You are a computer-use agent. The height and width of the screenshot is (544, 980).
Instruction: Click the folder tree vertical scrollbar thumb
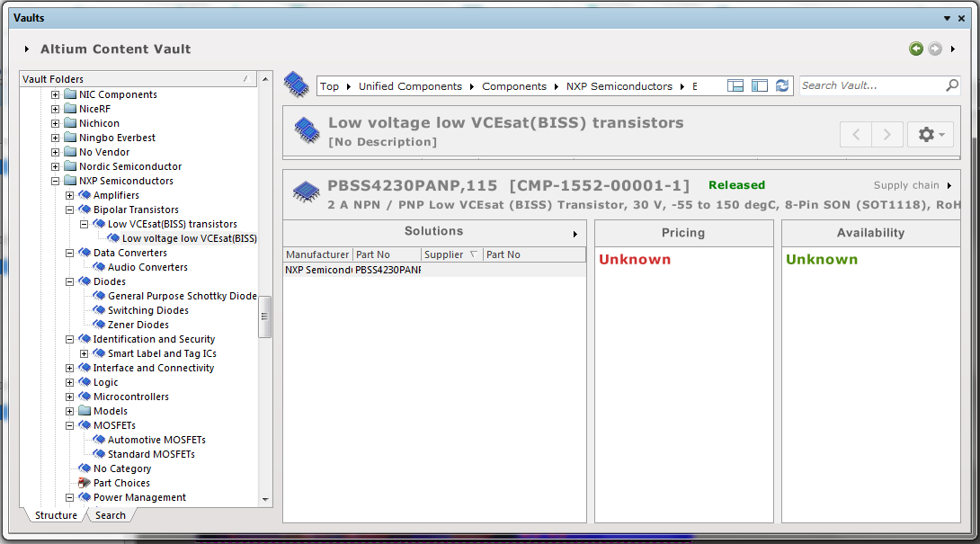click(x=265, y=317)
